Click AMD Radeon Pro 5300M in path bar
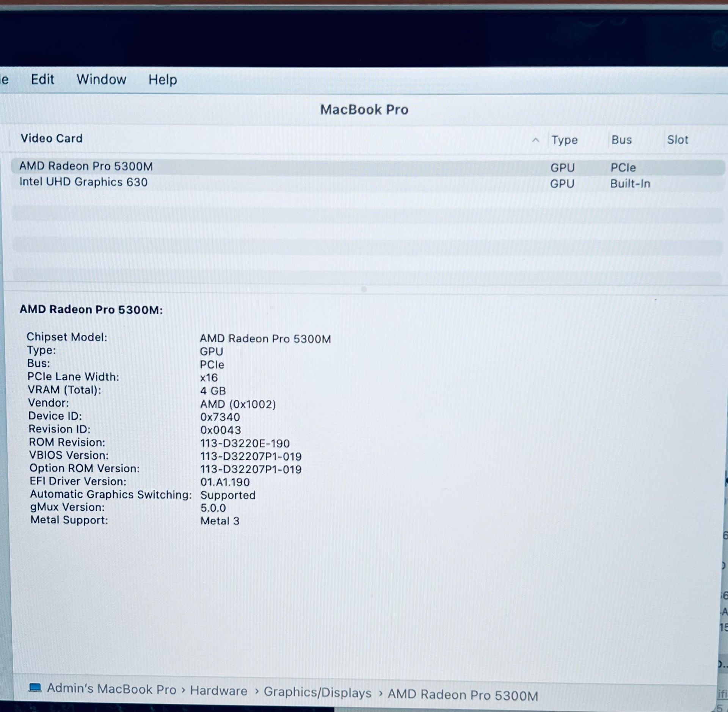This screenshot has width=728, height=712. click(463, 695)
